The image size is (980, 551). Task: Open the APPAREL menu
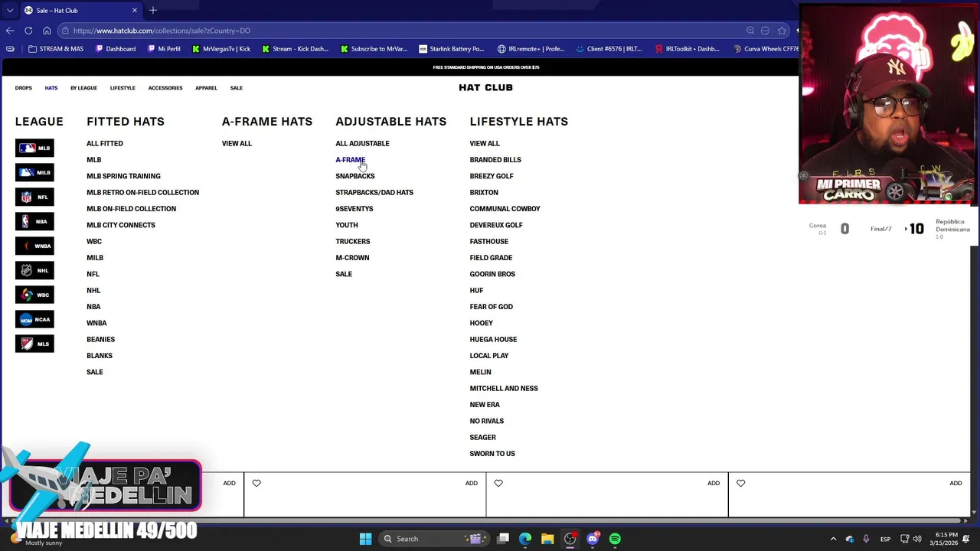coord(206,88)
